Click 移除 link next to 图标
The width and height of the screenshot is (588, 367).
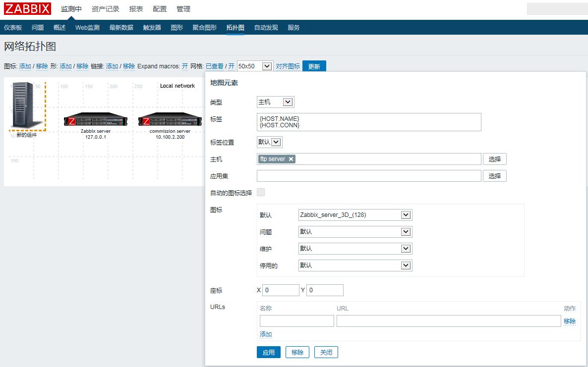click(42, 66)
